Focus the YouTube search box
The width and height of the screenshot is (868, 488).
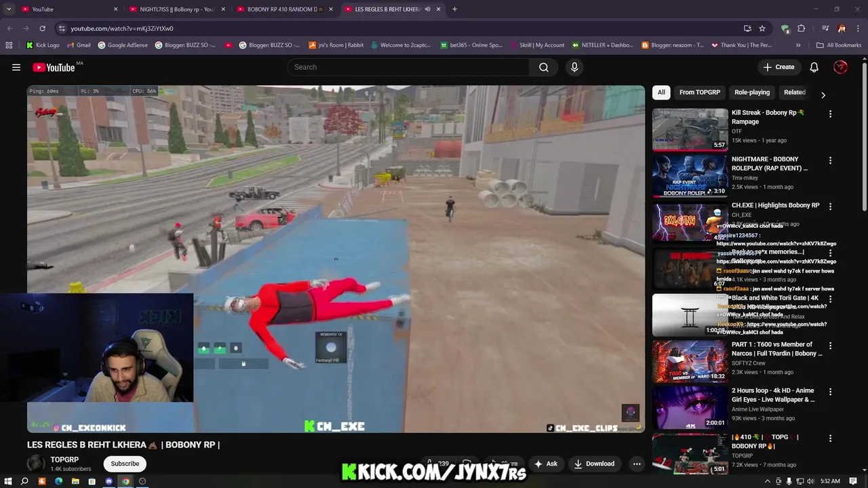point(409,67)
